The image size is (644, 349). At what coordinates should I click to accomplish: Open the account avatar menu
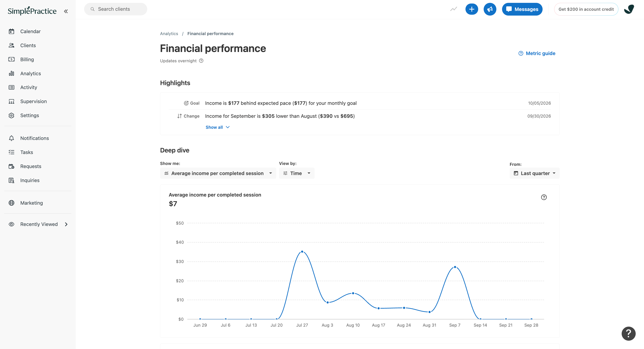629,9
